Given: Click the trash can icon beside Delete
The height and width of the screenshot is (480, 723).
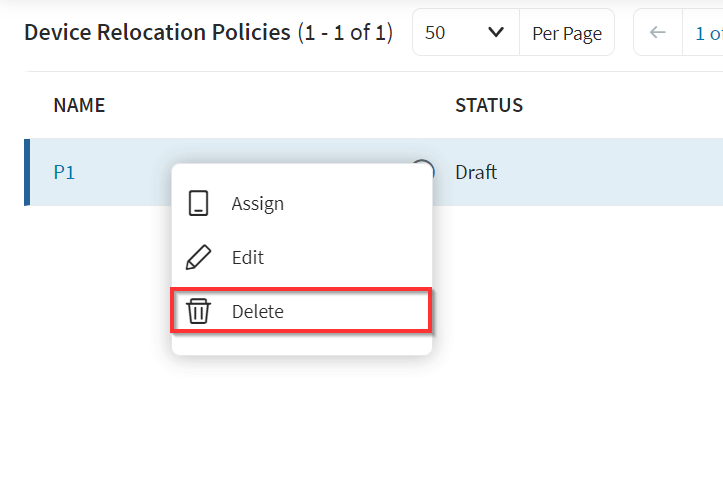Looking at the screenshot, I should [x=199, y=311].
